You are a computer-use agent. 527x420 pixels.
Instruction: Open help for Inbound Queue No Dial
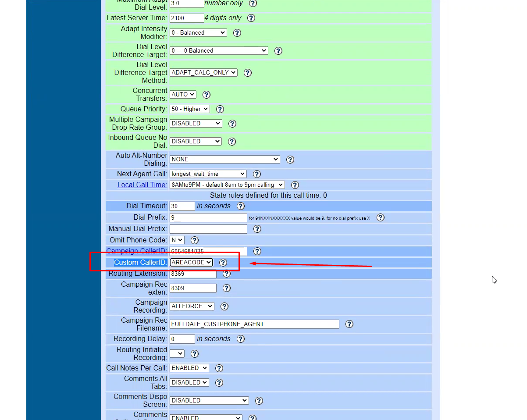coord(232,142)
